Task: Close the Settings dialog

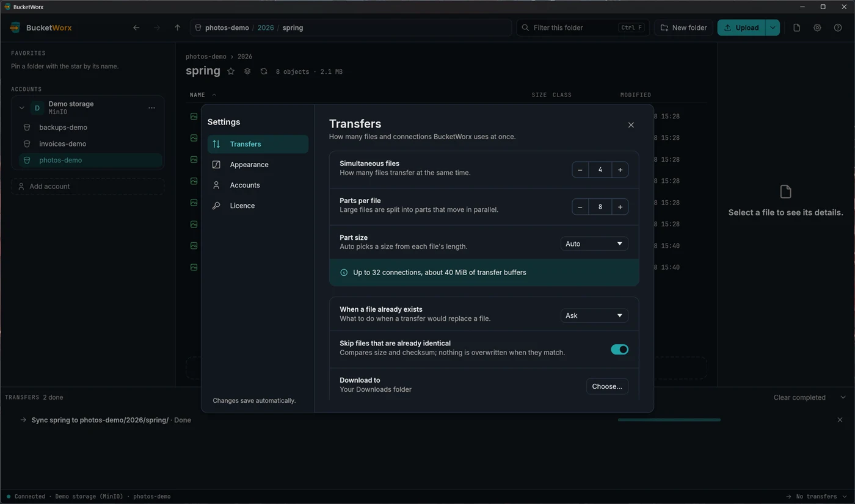Action: tap(631, 125)
